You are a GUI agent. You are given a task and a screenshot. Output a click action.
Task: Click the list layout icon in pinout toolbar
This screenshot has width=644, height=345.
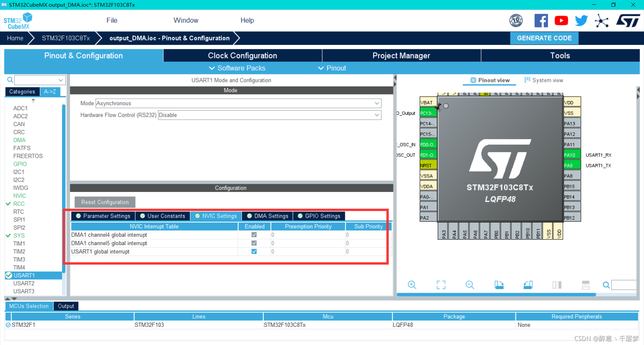point(586,285)
